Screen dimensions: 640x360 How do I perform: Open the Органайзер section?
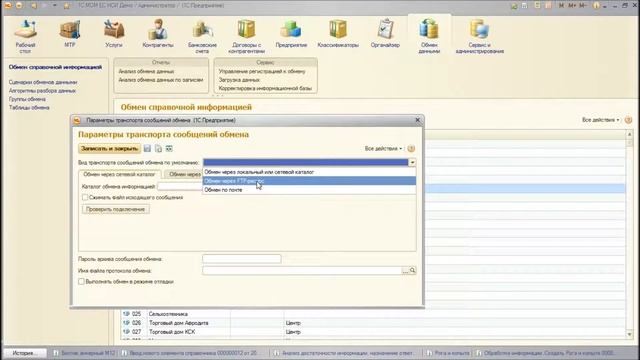(x=385, y=34)
